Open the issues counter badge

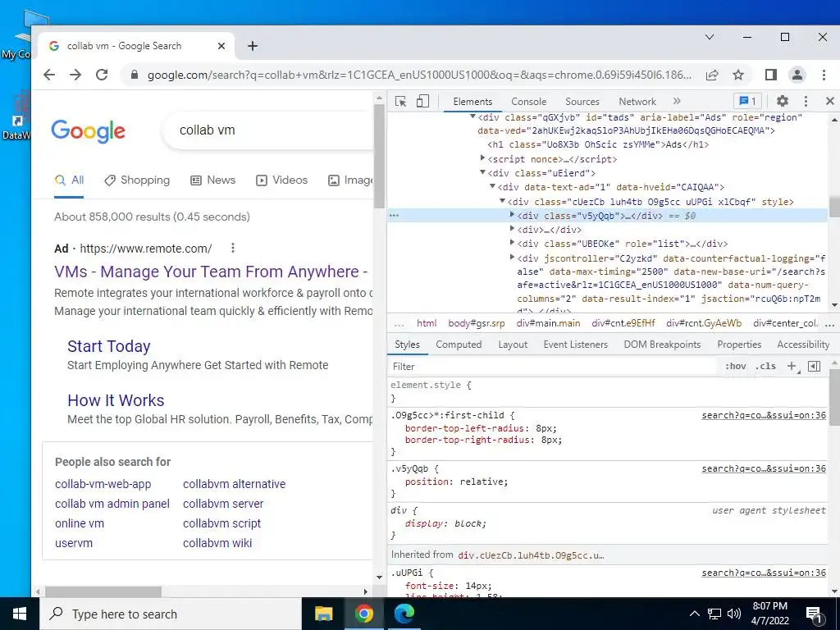[x=748, y=101]
